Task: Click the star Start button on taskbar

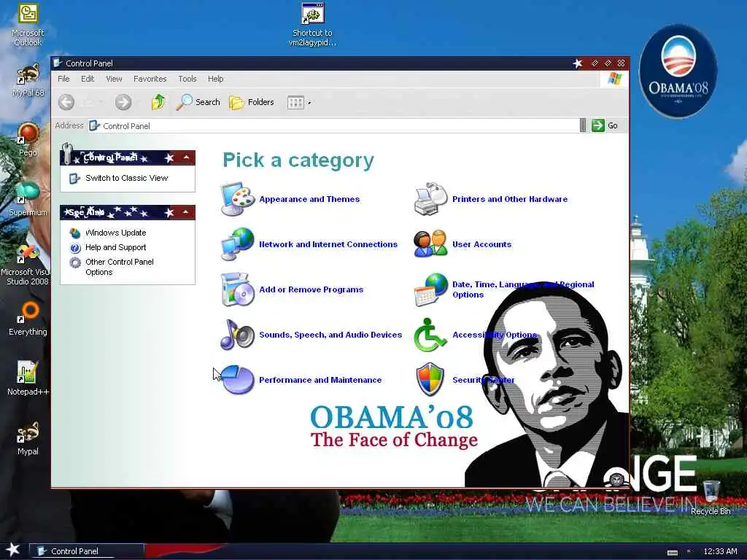Action: coord(13,550)
